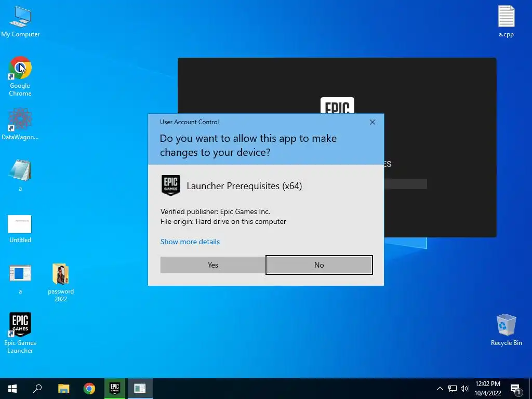This screenshot has height=399, width=532.
Task: Switch to the installer window taskbar item
Action: (140, 389)
